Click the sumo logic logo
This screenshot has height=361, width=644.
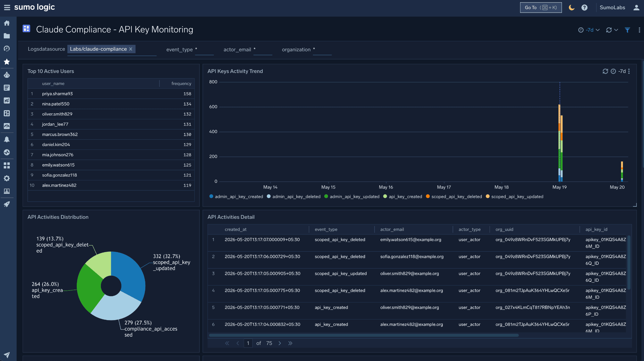click(35, 7)
